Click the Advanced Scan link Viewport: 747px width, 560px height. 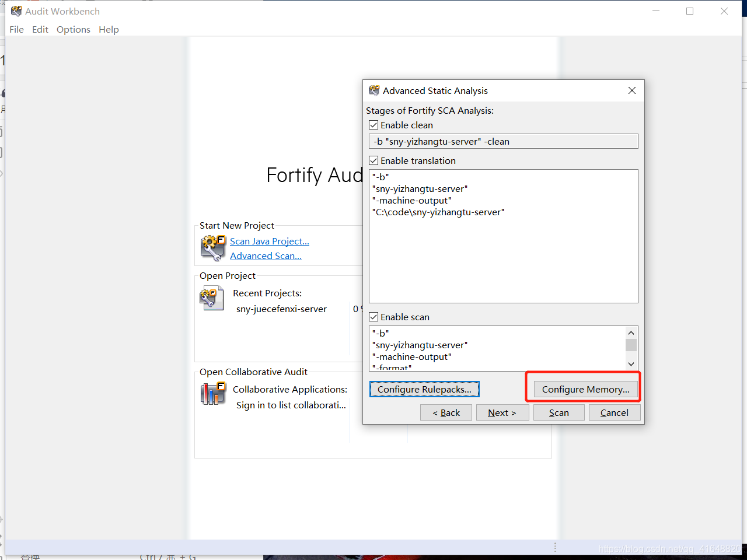point(266,256)
